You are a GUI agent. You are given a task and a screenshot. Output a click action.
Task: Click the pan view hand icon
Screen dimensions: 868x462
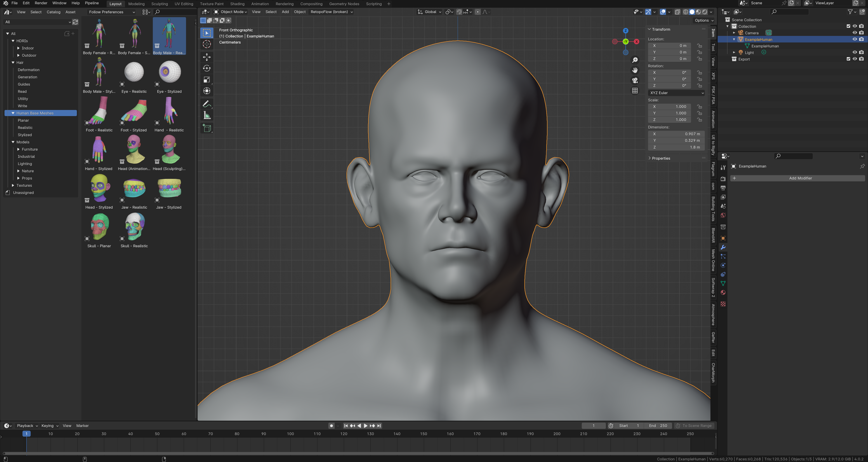pyautogui.click(x=635, y=70)
